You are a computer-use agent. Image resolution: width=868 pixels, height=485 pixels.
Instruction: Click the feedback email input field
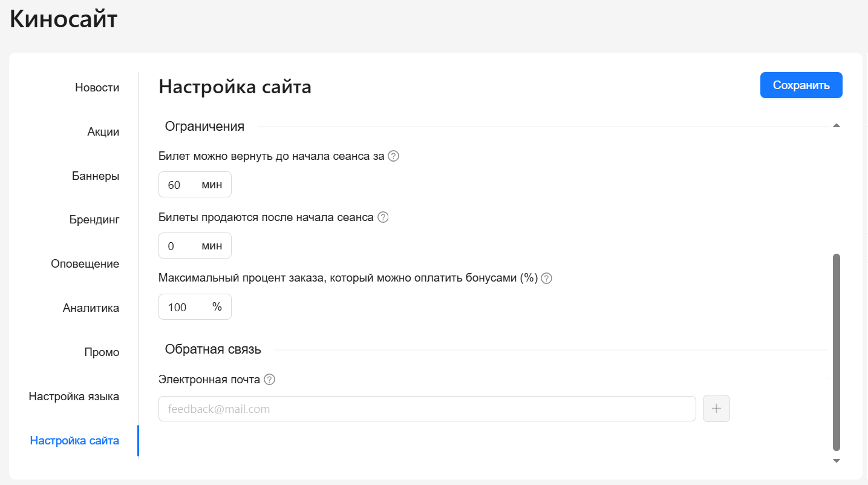pos(426,409)
